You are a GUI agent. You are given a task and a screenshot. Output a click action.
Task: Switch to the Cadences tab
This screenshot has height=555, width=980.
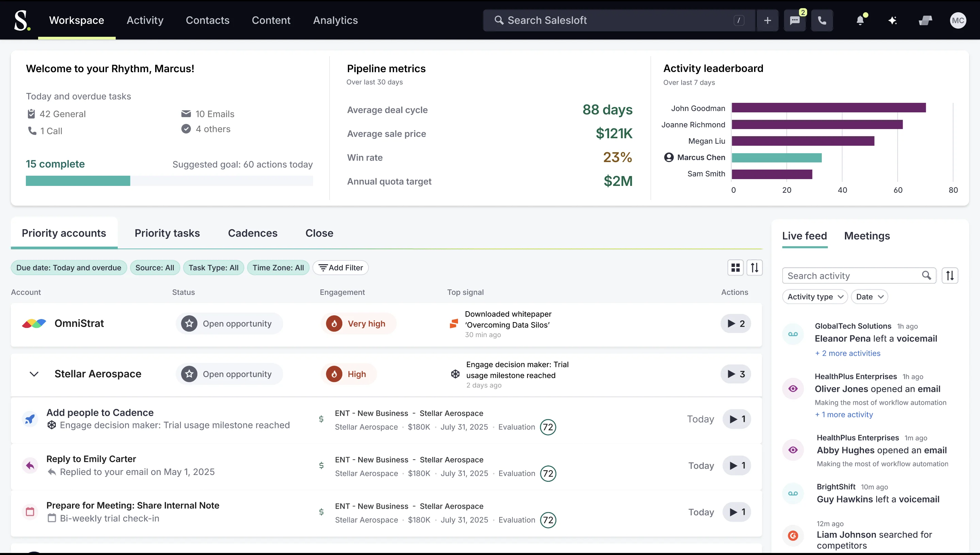coord(253,233)
